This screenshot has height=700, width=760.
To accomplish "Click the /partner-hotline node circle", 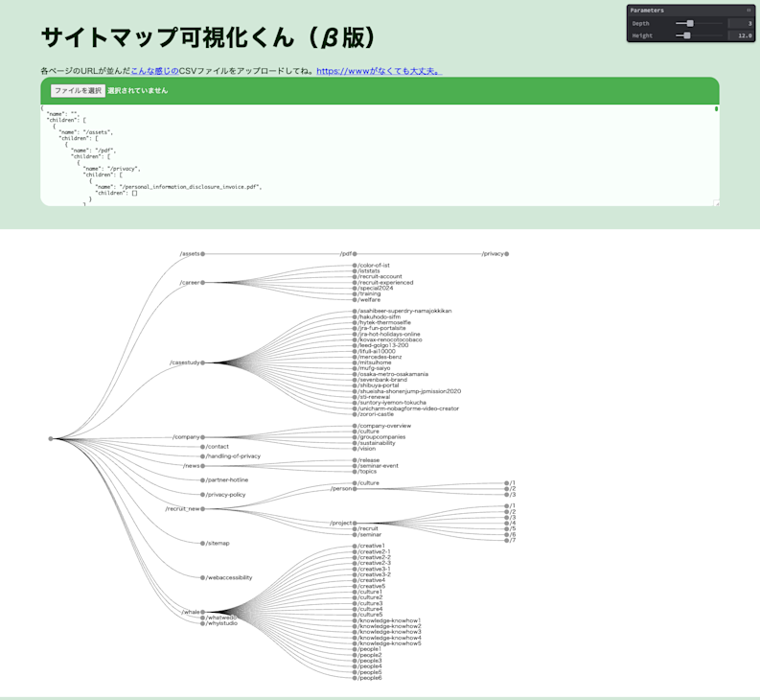I will pos(203,480).
